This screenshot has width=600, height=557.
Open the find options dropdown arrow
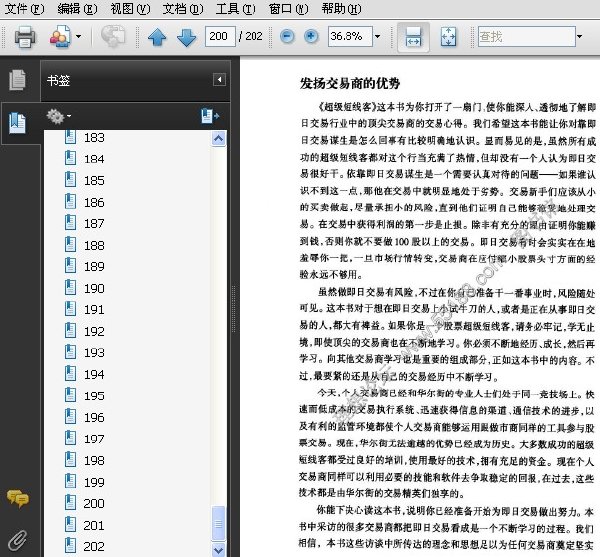(579, 37)
